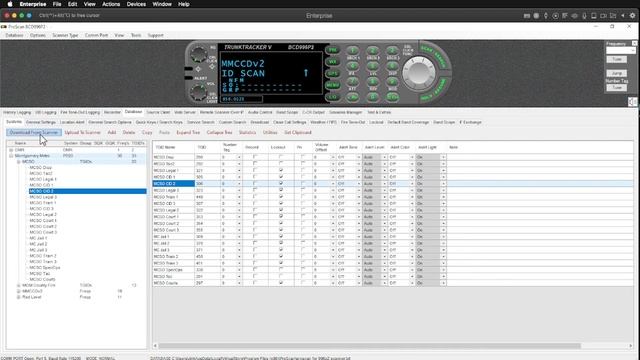Viewport: 640px width, 360px height.
Task: Click the volume knob on scanner
Action: (x=199, y=92)
